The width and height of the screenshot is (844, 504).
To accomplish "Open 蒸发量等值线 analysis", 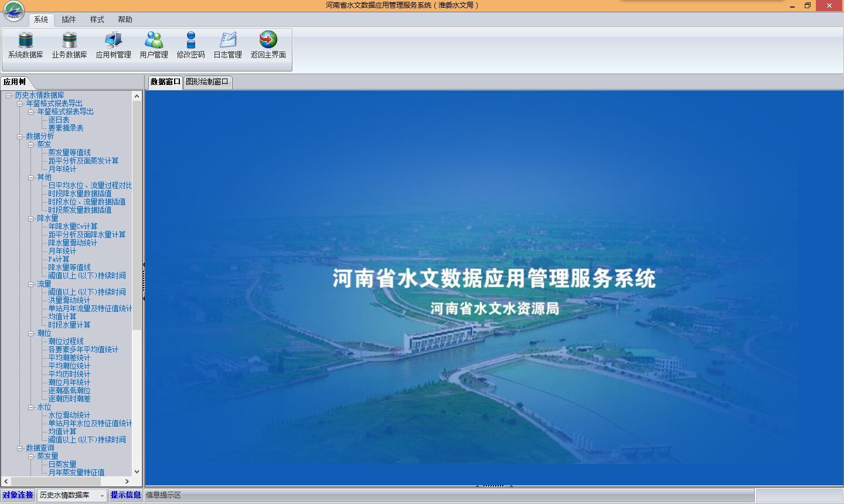I will click(x=69, y=152).
